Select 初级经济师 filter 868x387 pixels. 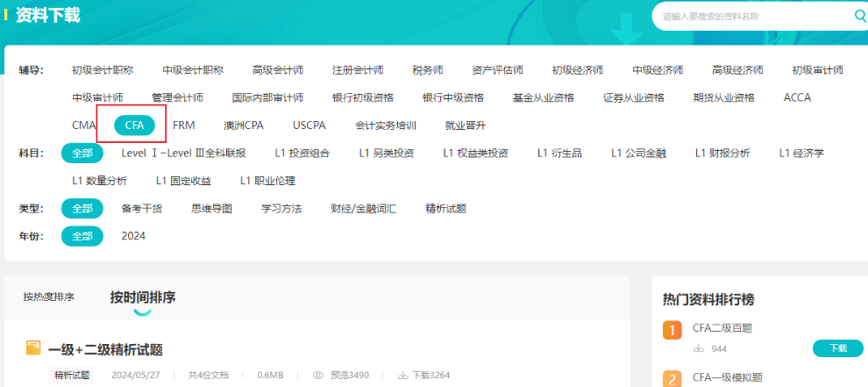[x=578, y=70]
